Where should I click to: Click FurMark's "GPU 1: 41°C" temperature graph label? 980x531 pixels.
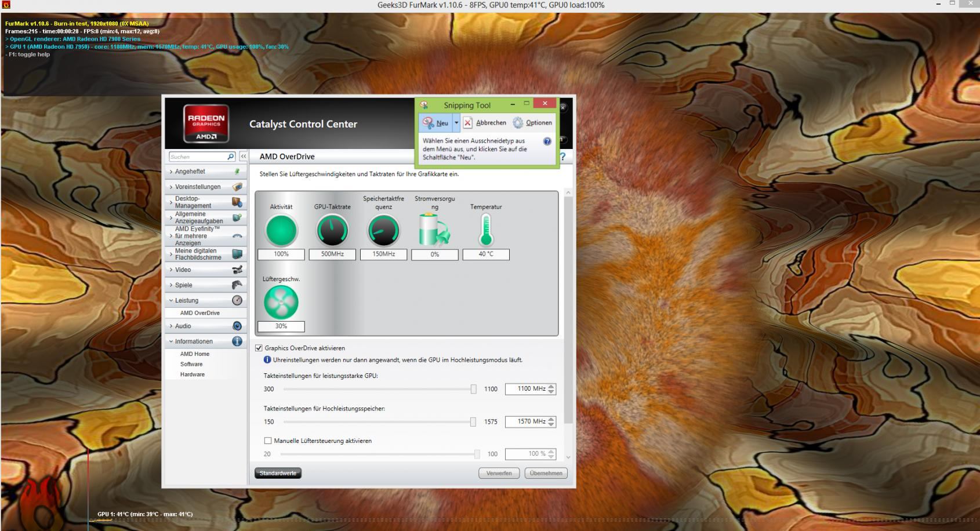tap(145, 514)
